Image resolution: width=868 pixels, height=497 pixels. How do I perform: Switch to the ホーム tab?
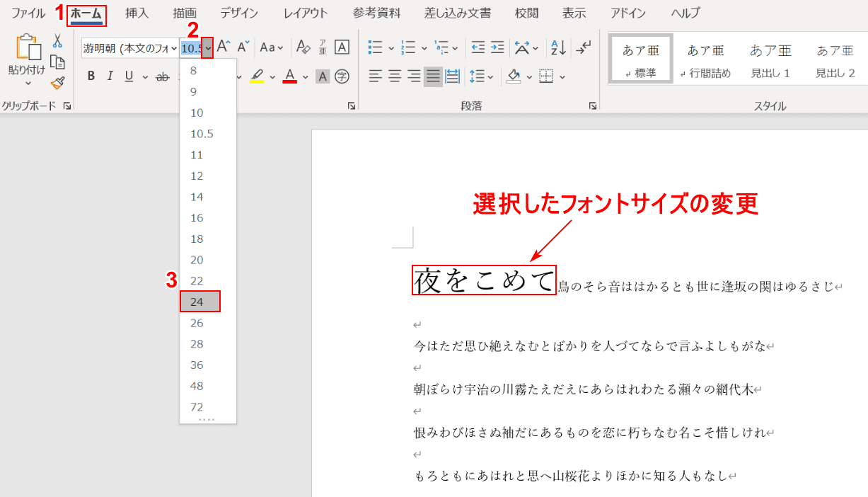point(86,13)
